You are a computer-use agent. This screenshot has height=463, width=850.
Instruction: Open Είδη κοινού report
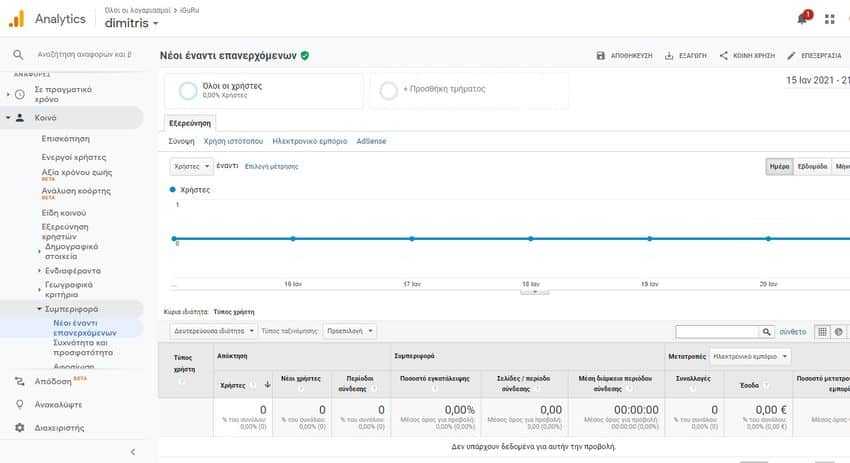pyautogui.click(x=63, y=213)
